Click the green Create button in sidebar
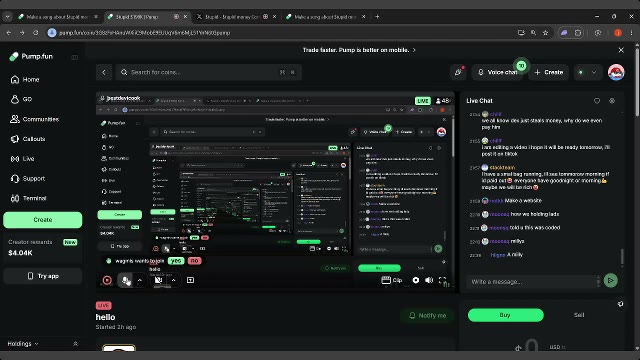 point(42,220)
